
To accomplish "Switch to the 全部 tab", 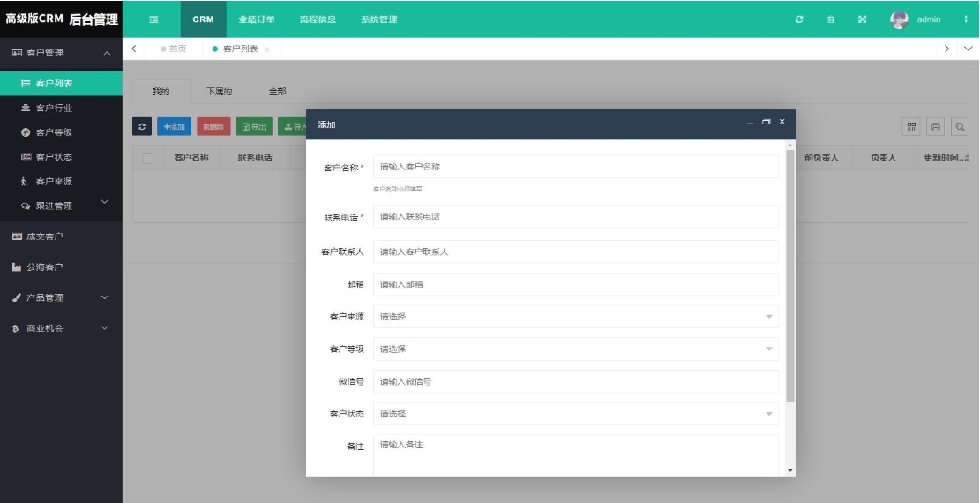I will [278, 92].
